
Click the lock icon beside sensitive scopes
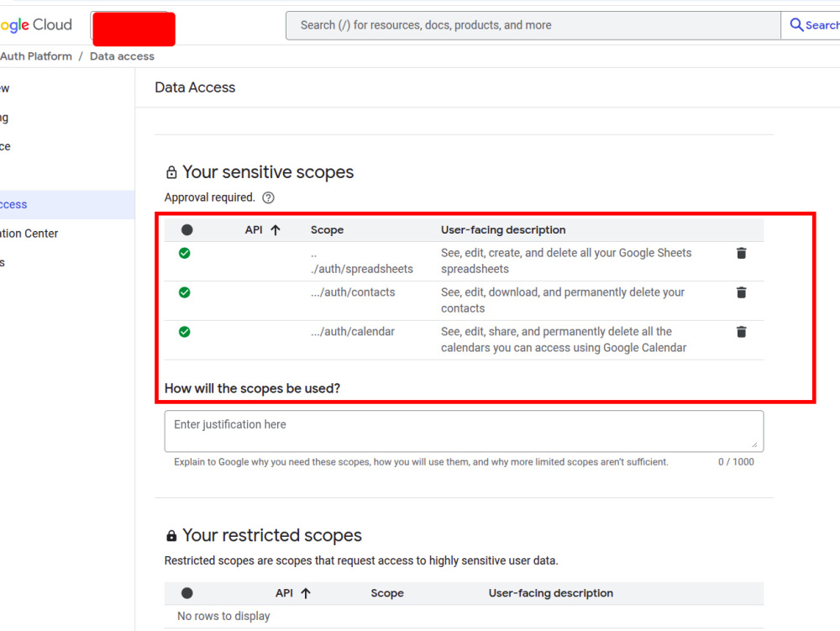(x=171, y=172)
